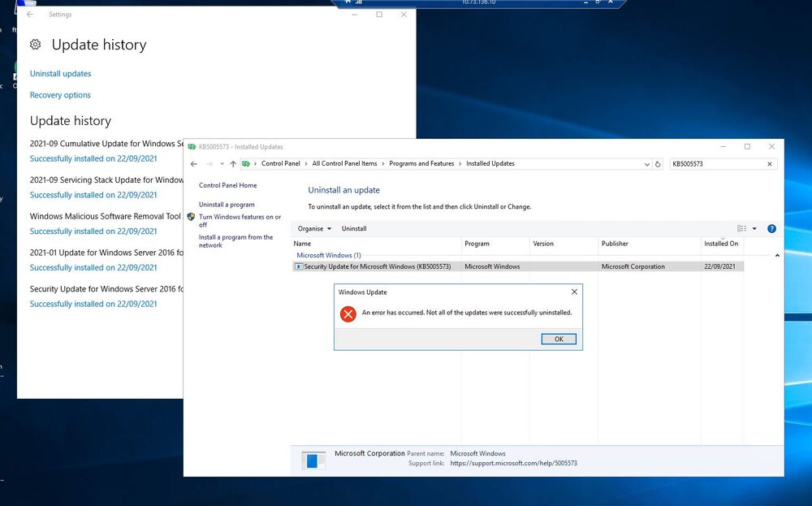This screenshot has width=812, height=506.
Task: Open the Organise dropdown menu
Action: 313,228
